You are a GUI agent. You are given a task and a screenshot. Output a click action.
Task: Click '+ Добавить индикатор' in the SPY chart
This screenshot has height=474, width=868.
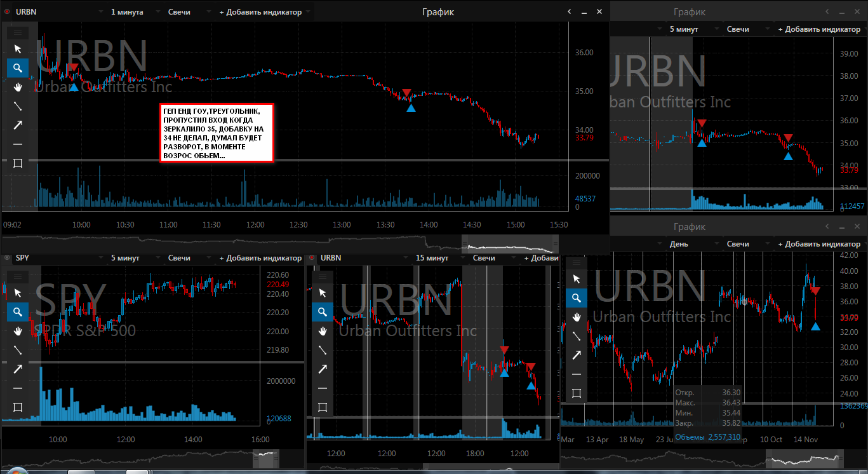(260, 258)
